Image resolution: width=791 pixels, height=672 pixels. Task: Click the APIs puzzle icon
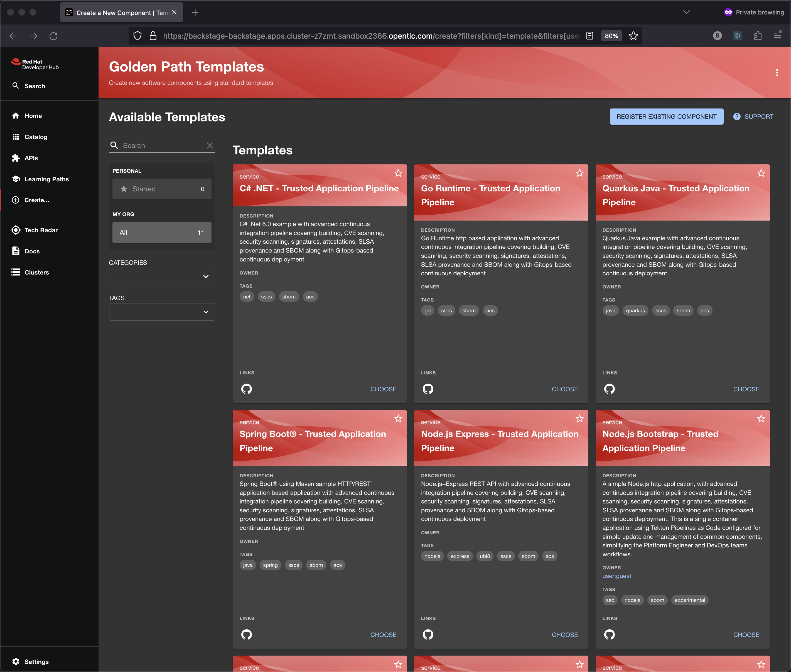click(16, 158)
